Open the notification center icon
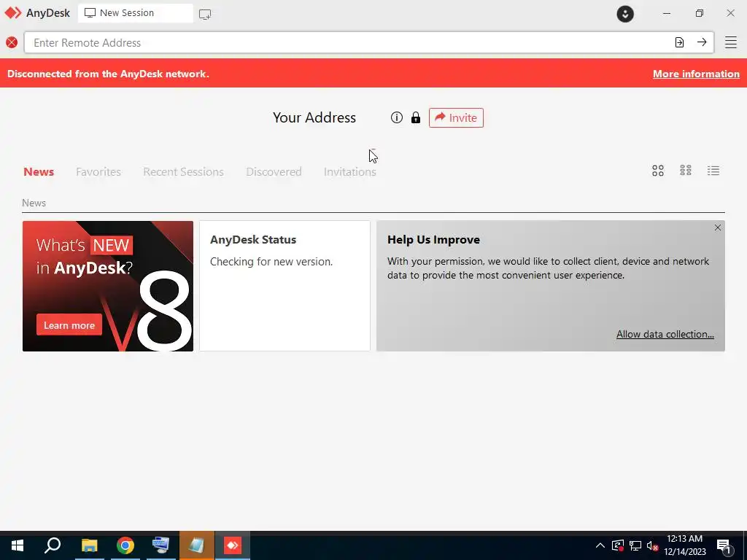747x560 pixels. pos(724,546)
